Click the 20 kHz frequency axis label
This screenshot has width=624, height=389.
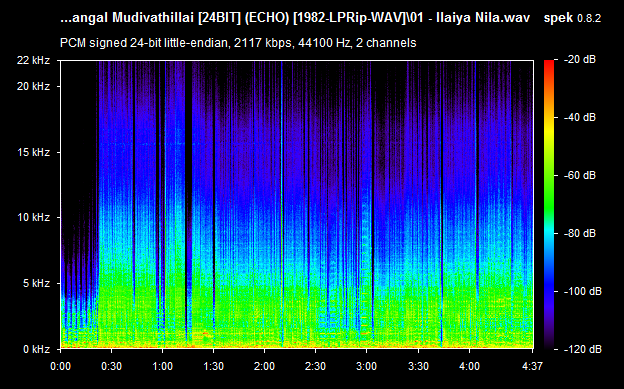[33, 86]
